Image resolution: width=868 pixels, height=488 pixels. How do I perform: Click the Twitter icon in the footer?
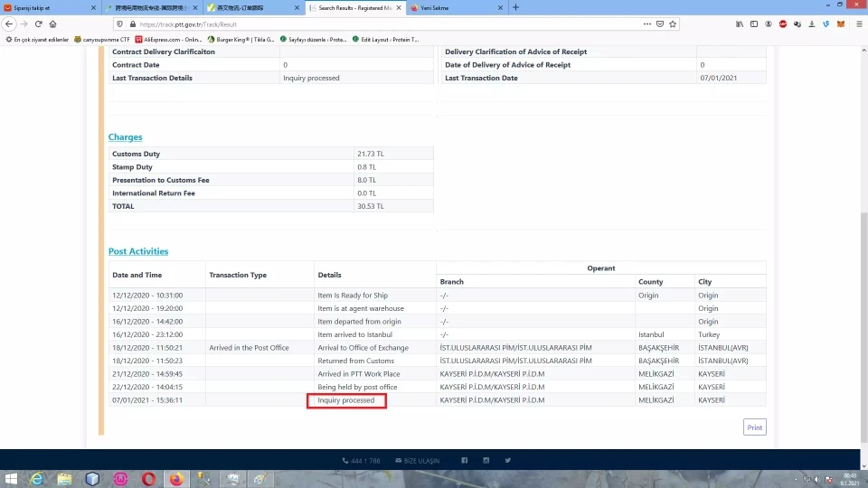(x=507, y=460)
